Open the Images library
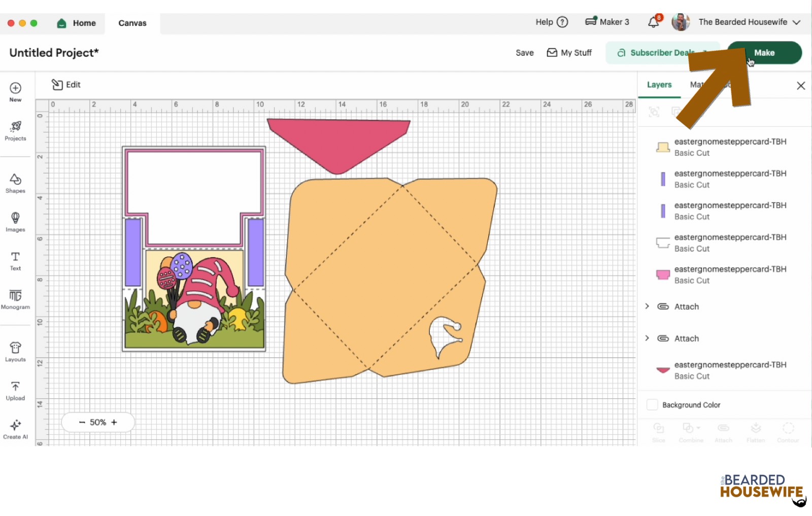Image resolution: width=812 pixels, height=516 pixels. [x=15, y=222]
